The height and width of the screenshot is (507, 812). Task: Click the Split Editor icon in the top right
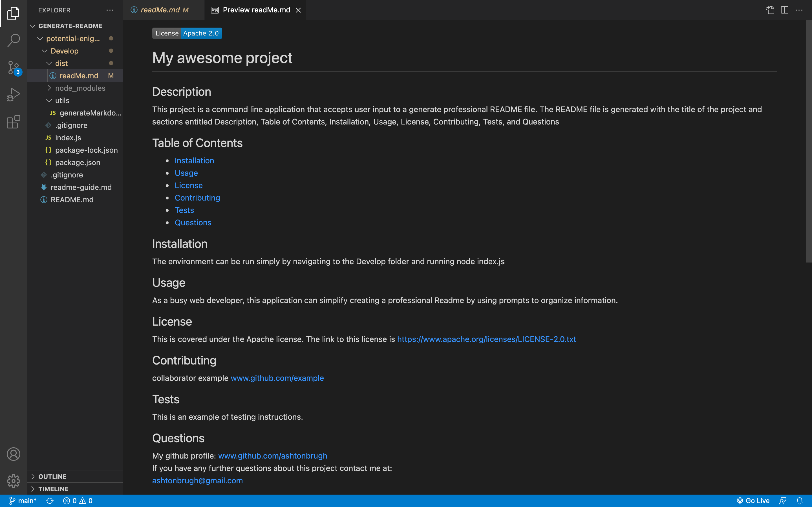tap(785, 10)
